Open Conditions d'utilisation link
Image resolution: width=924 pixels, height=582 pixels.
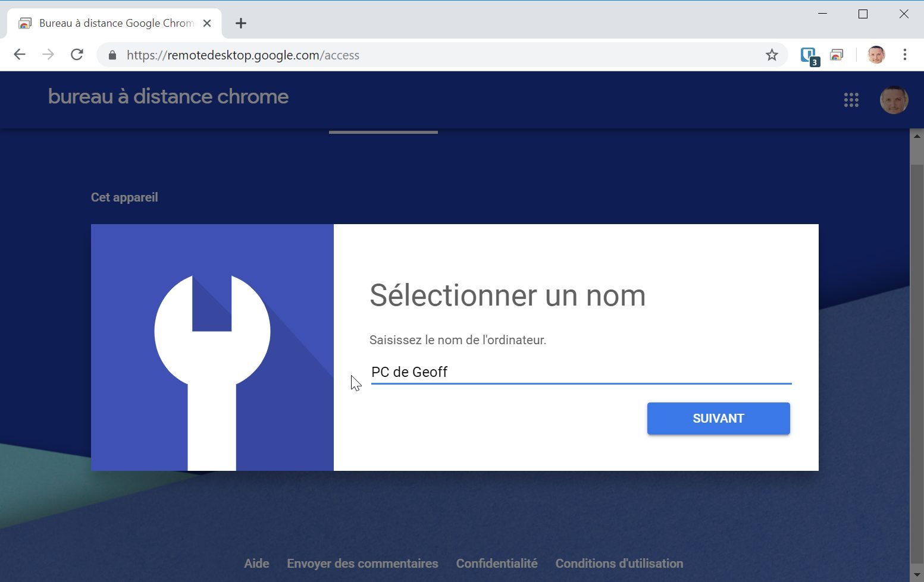[619, 564]
